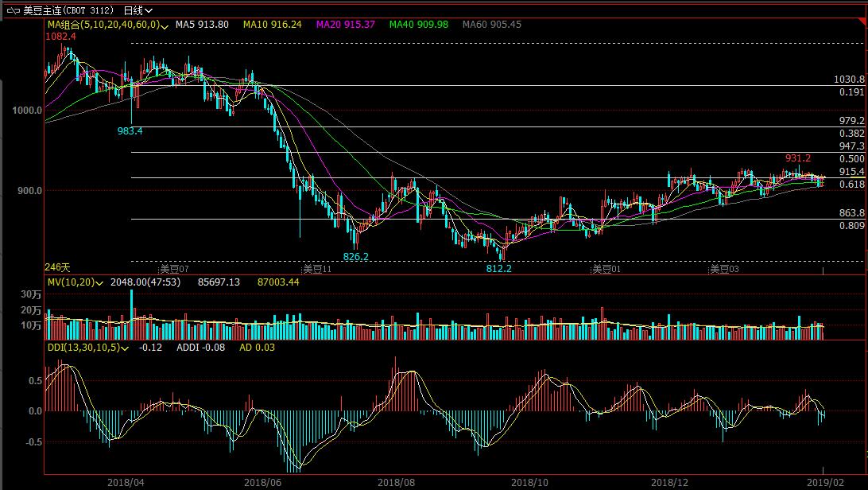The image size is (868, 490).
Task: Click the 美豆01 contract marker
Action: point(606,270)
